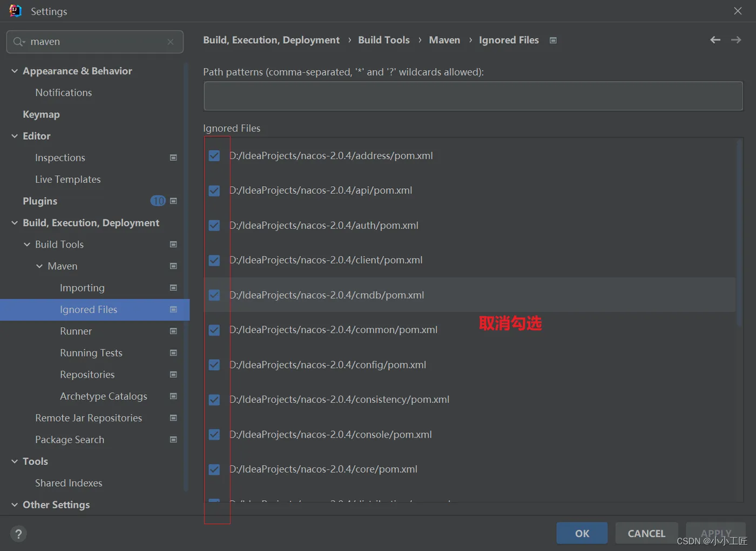Uncheck auth/pom.xml ignored file
Image resolution: width=756 pixels, height=551 pixels.
click(214, 226)
